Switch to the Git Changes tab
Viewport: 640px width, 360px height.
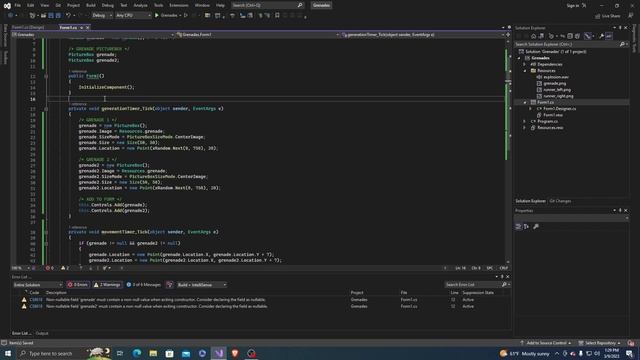click(x=560, y=201)
